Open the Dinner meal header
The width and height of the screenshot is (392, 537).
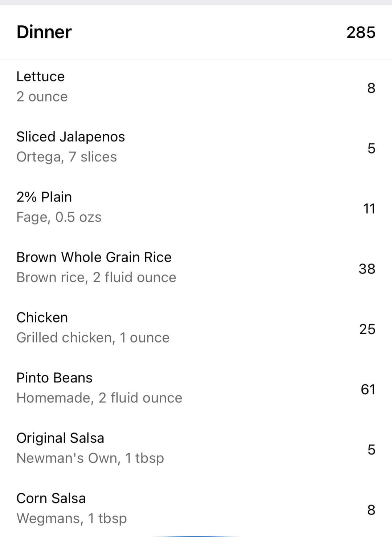[196, 32]
